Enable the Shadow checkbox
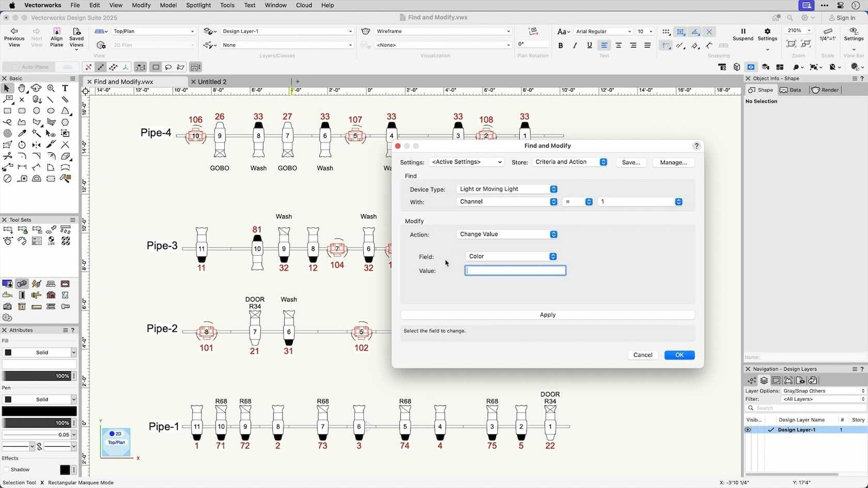 pos(7,470)
